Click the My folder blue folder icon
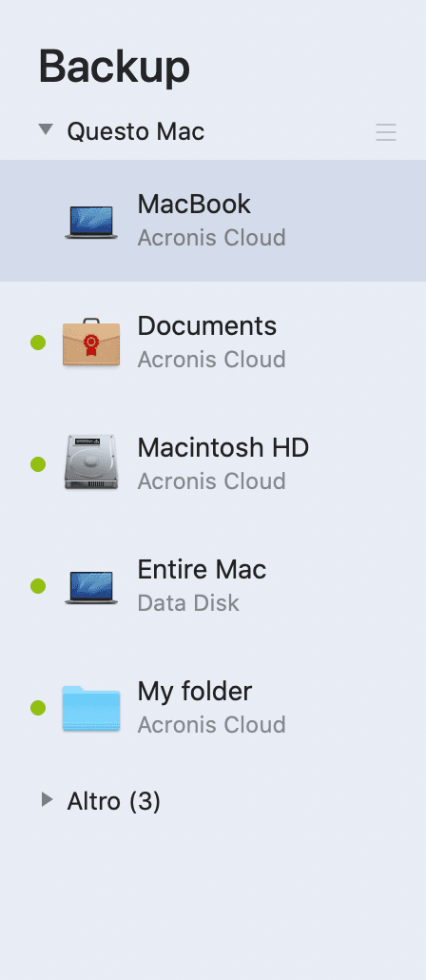The width and height of the screenshot is (426, 980). [x=91, y=708]
